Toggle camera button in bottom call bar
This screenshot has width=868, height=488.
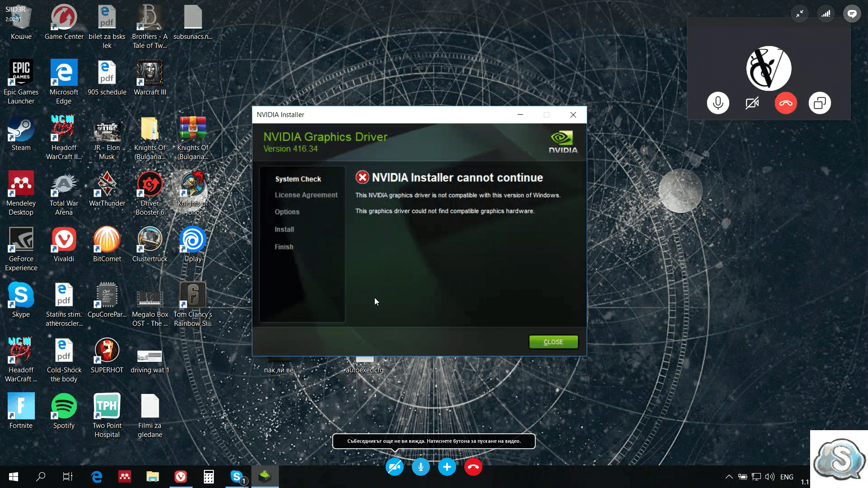[x=394, y=467]
